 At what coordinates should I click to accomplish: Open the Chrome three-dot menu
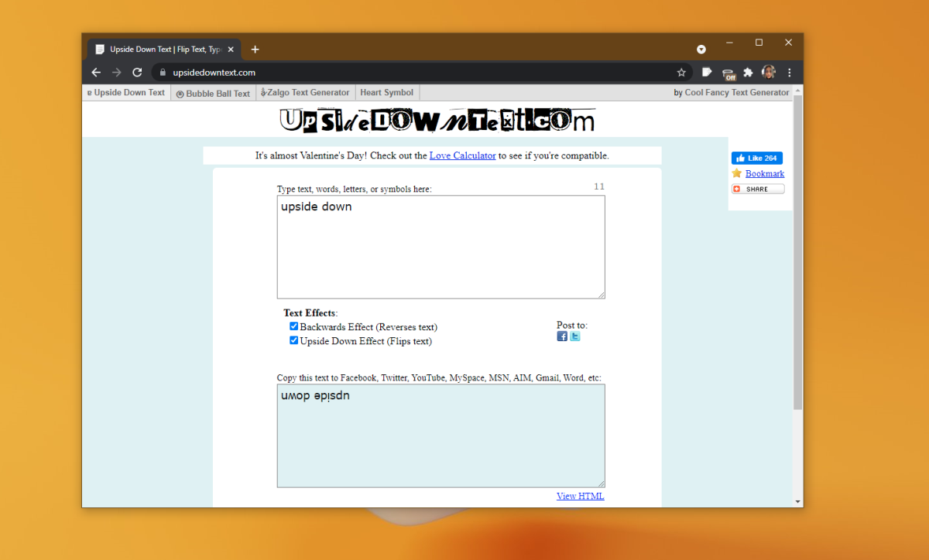point(789,73)
